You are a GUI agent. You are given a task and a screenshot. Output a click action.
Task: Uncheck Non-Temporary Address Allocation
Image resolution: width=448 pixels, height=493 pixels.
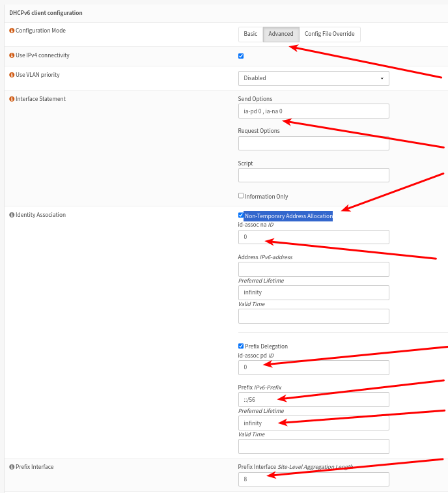(x=241, y=215)
